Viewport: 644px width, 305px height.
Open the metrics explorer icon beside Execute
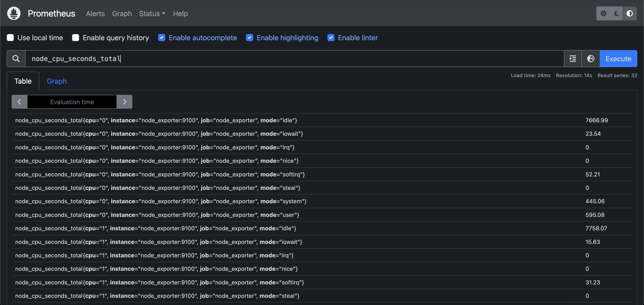coord(572,59)
